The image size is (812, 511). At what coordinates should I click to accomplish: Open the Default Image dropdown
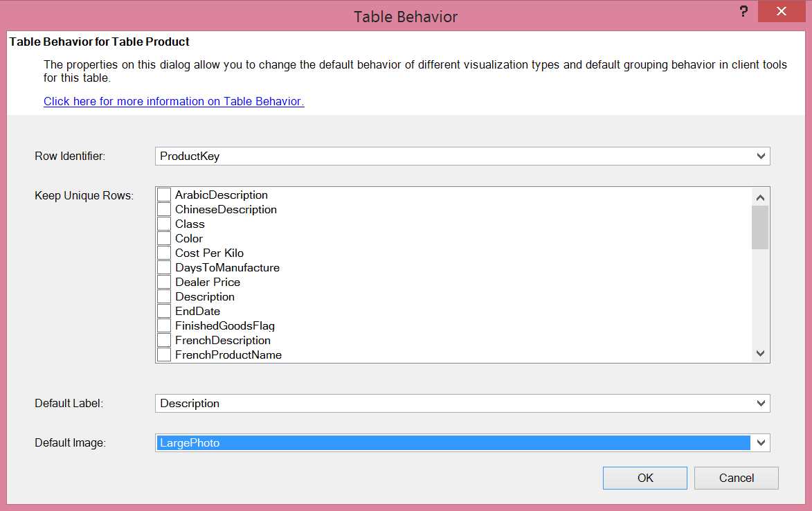pos(761,442)
